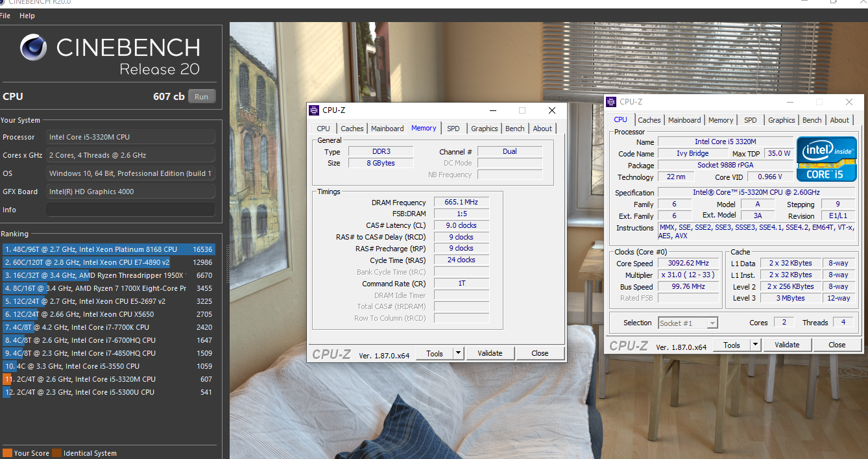868x459 pixels.
Task: Select Memory tab in the right CPU-Z window
Action: pyautogui.click(x=721, y=120)
